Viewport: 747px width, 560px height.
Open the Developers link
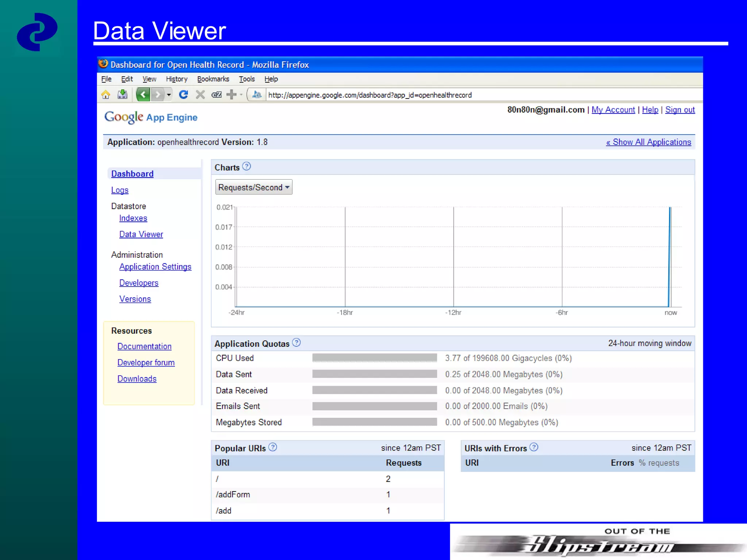click(x=139, y=283)
